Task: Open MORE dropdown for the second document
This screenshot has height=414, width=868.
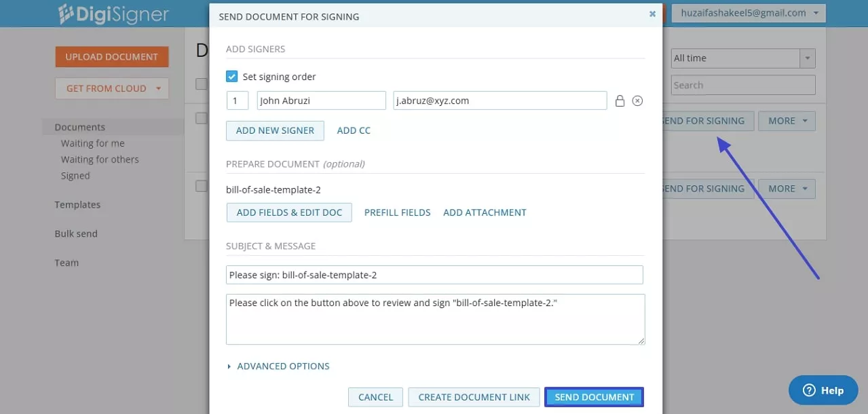Action: pyautogui.click(x=787, y=189)
